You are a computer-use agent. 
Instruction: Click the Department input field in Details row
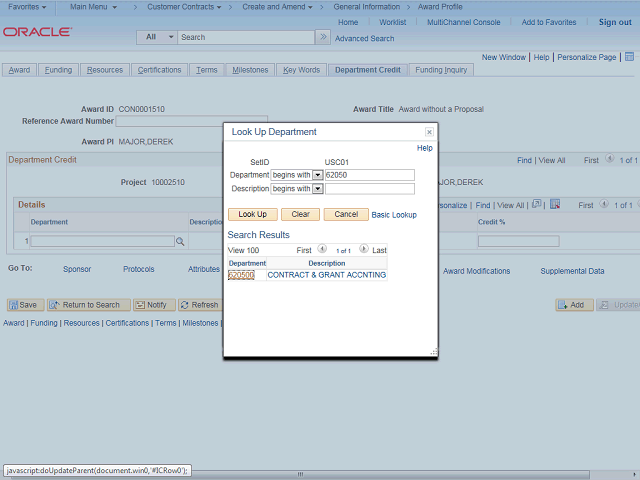pyautogui.click(x=103, y=241)
